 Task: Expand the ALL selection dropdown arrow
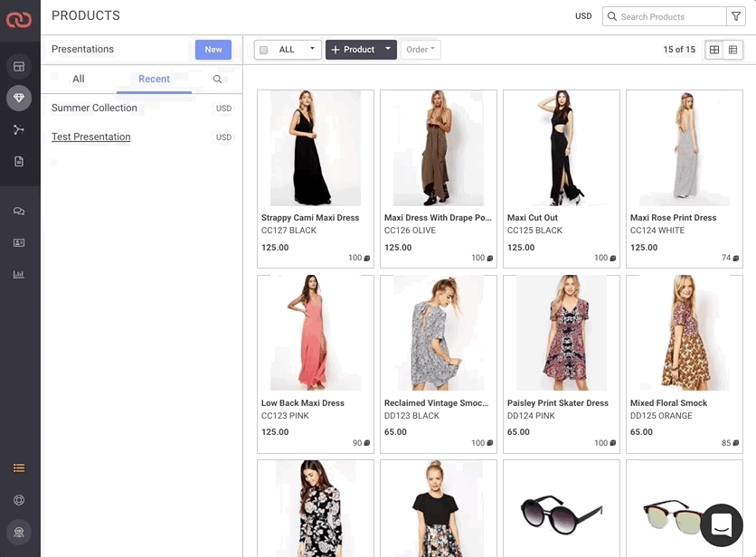click(312, 49)
